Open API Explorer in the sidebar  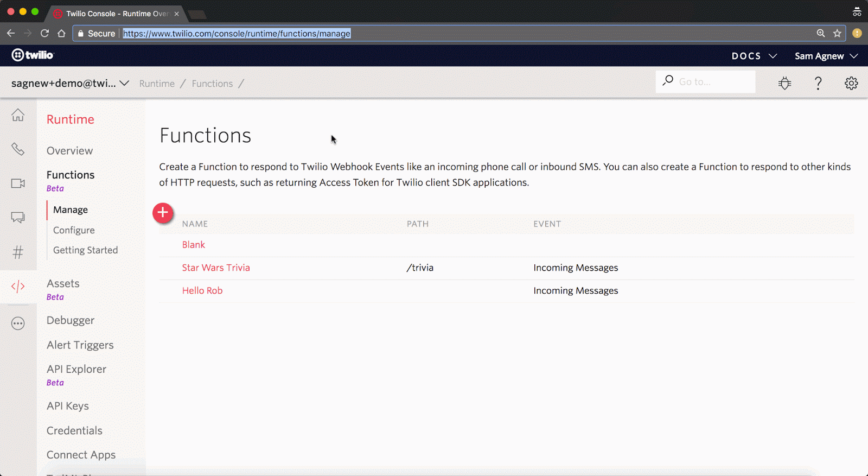pos(76,369)
